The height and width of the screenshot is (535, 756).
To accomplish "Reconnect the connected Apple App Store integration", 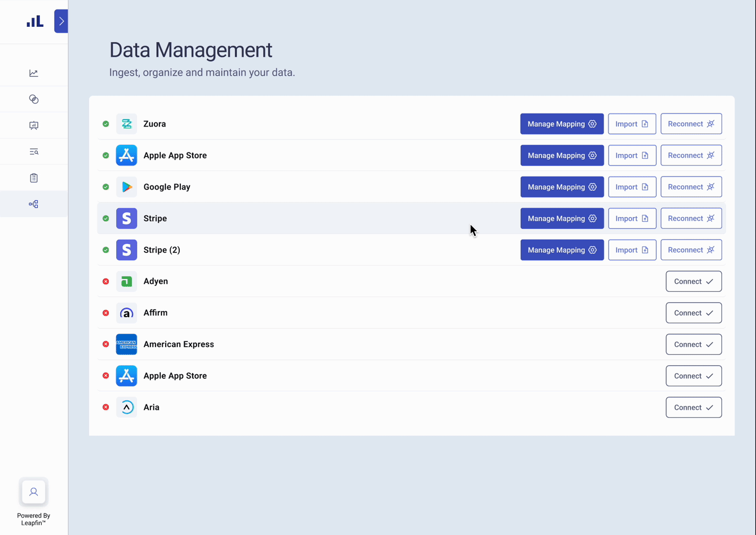I will pos(691,156).
